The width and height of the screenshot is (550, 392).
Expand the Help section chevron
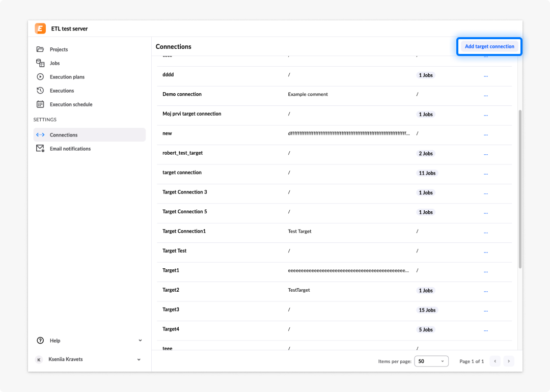[x=140, y=341]
